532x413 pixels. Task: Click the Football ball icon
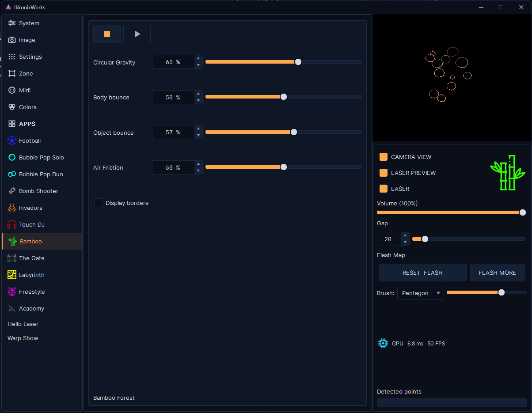click(12, 140)
